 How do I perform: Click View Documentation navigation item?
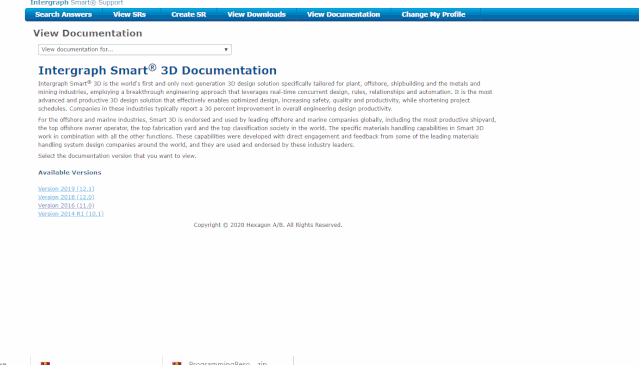coord(344,15)
